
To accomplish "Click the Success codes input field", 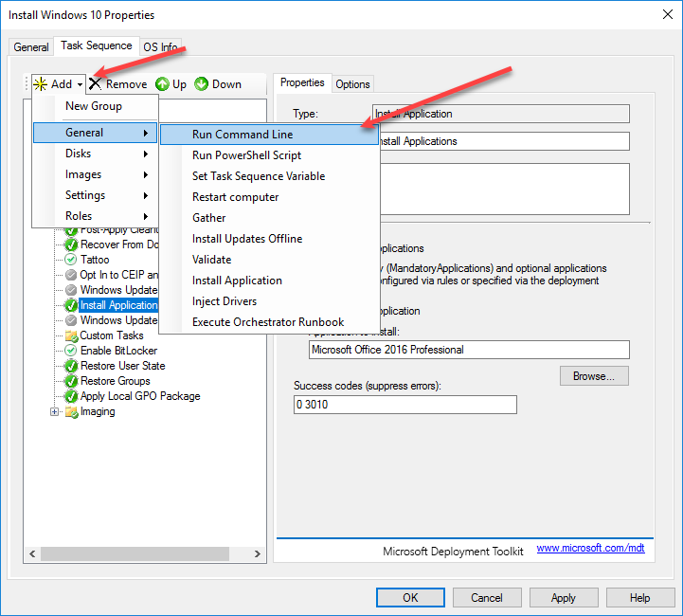I will click(x=405, y=405).
